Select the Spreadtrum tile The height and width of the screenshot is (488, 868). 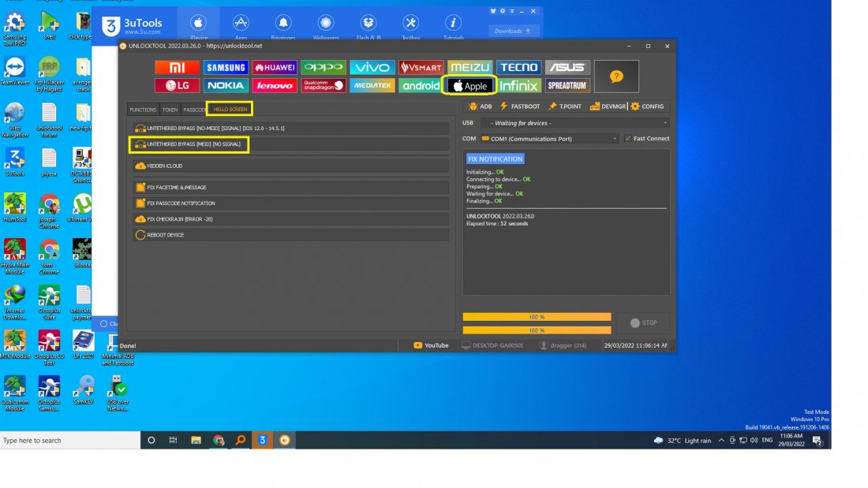tap(567, 85)
